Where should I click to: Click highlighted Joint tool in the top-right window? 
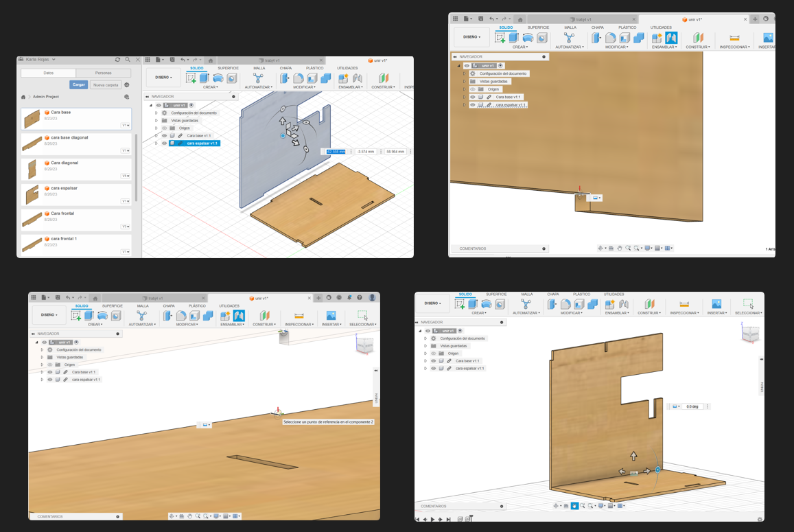[671, 38]
